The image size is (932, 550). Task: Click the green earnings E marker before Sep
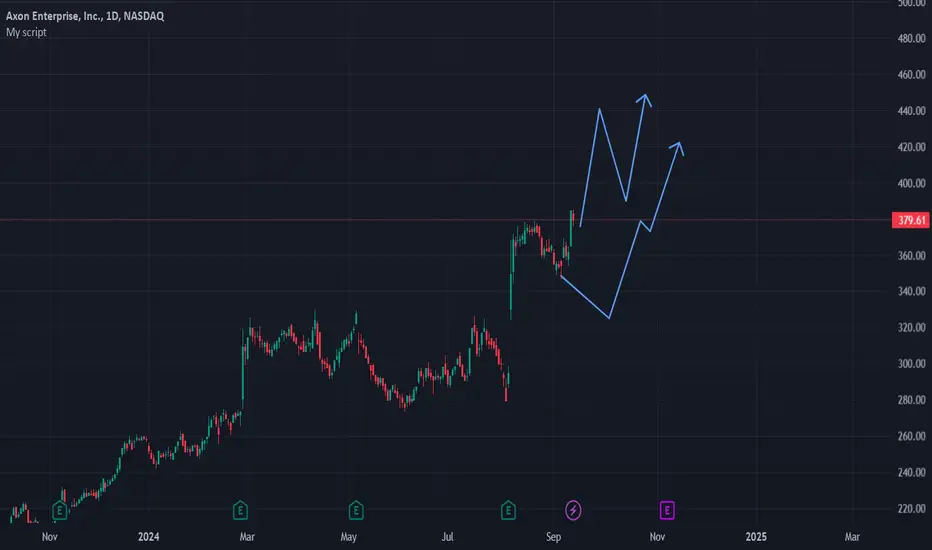tap(508, 510)
